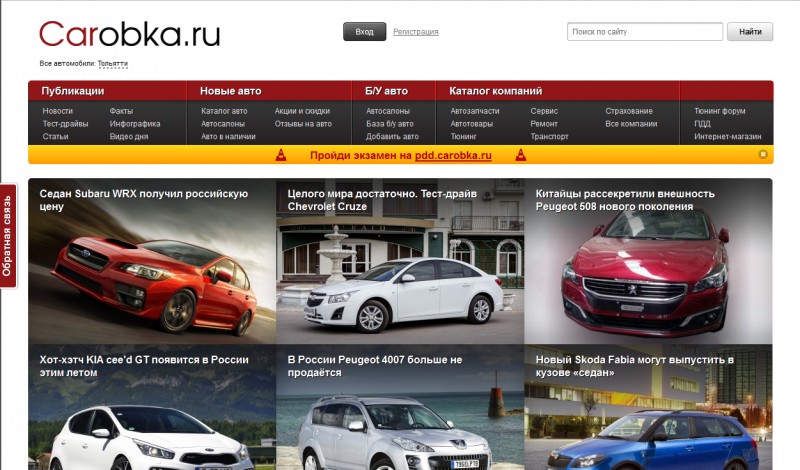800x470 pixels.
Task: Follow the pdd.carobka.ru link
Action: click(x=453, y=156)
